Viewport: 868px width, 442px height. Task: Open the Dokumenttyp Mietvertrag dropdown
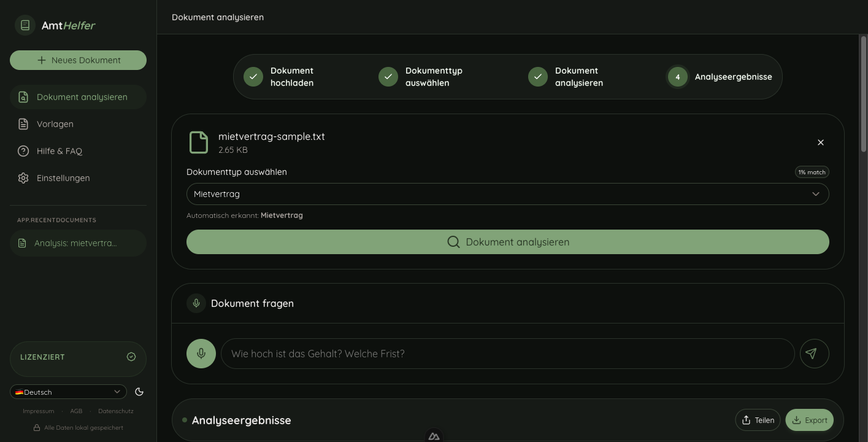(507, 194)
